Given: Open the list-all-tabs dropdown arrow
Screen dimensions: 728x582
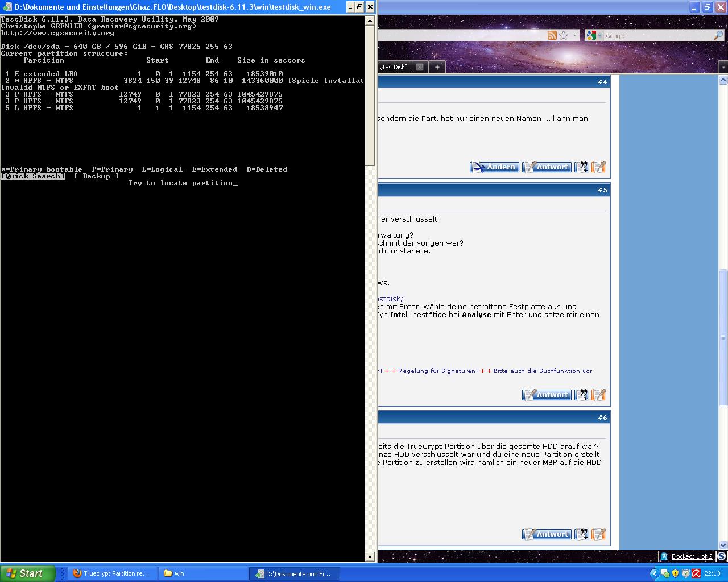Looking at the screenshot, I should (723, 67).
